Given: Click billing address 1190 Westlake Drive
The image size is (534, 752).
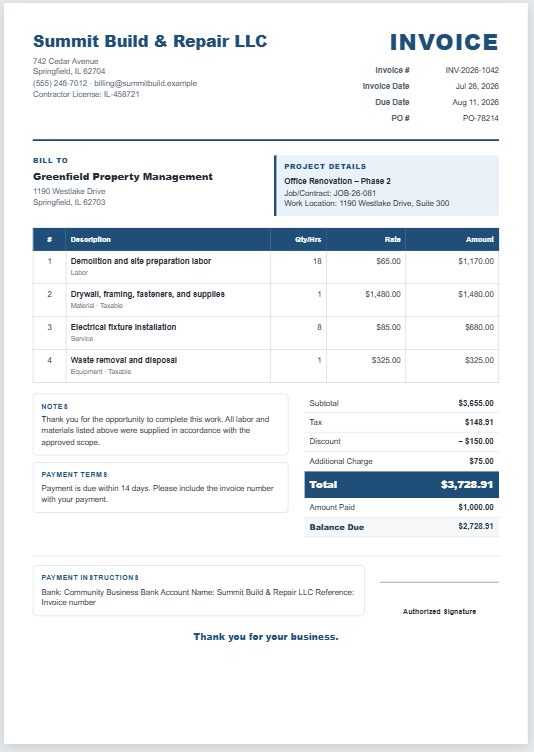Looking at the screenshot, I should coord(69,191).
